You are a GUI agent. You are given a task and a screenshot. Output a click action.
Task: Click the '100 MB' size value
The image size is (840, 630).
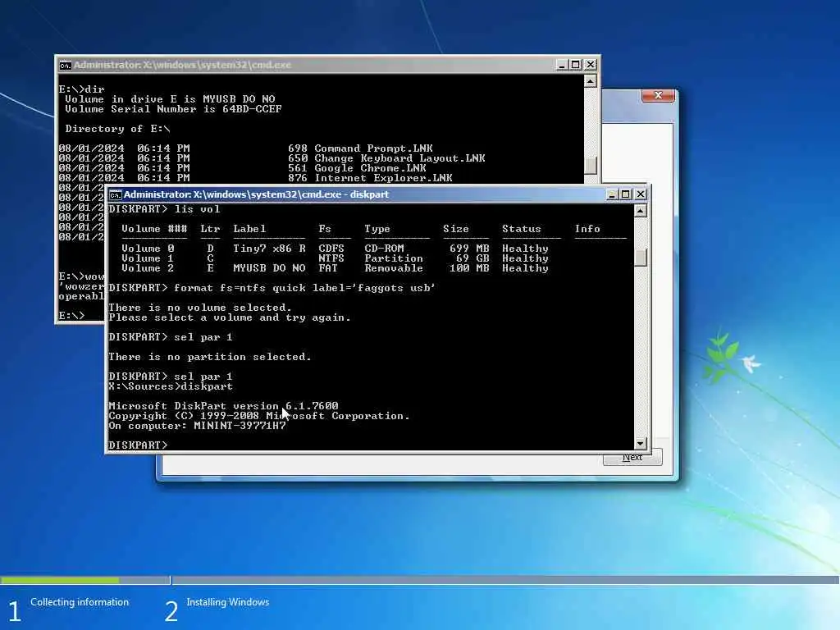tap(469, 268)
